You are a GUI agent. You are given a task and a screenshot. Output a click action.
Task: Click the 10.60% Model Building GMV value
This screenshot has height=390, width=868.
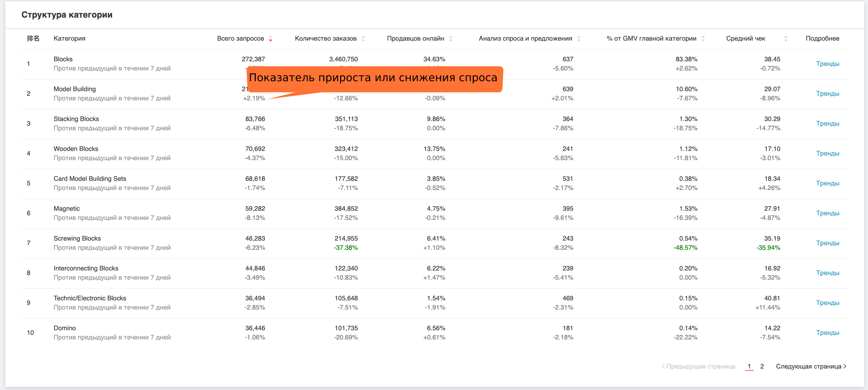pyautogui.click(x=687, y=89)
